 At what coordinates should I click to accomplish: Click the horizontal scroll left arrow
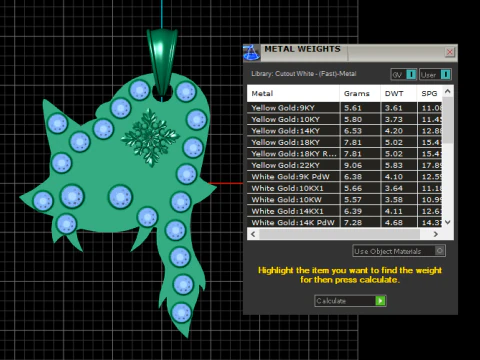pos(253,234)
